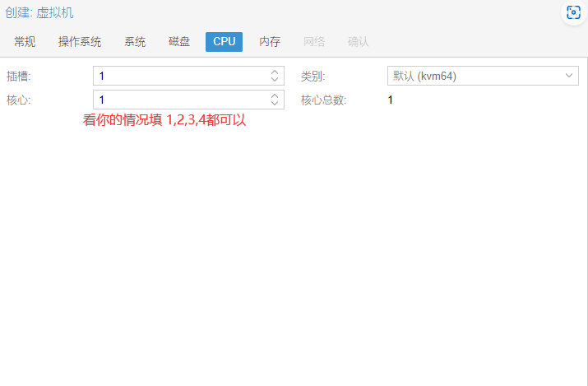Switch to the 内存 tab

(270, 42)
